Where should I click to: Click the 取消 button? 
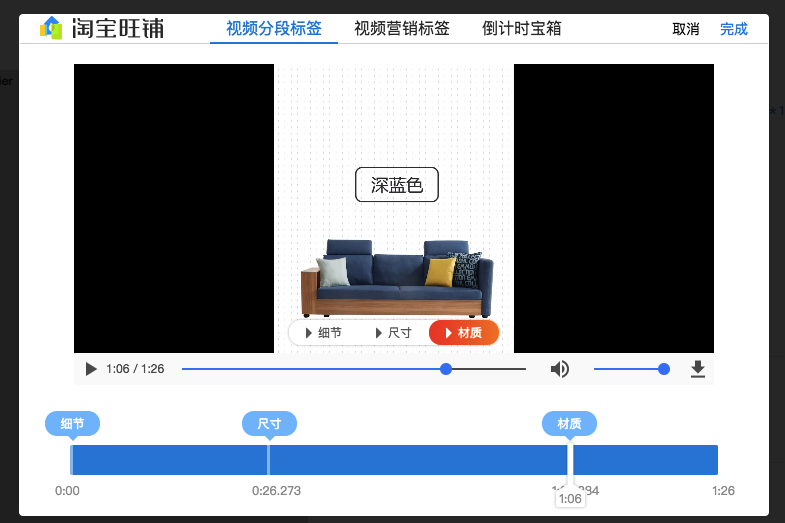(685, 29)
